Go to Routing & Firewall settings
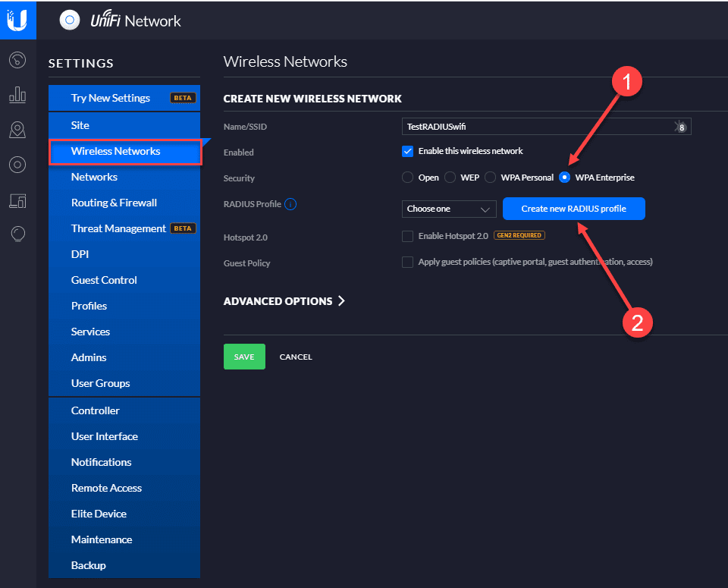Screen dimensions: 728x588 [114, 203]
